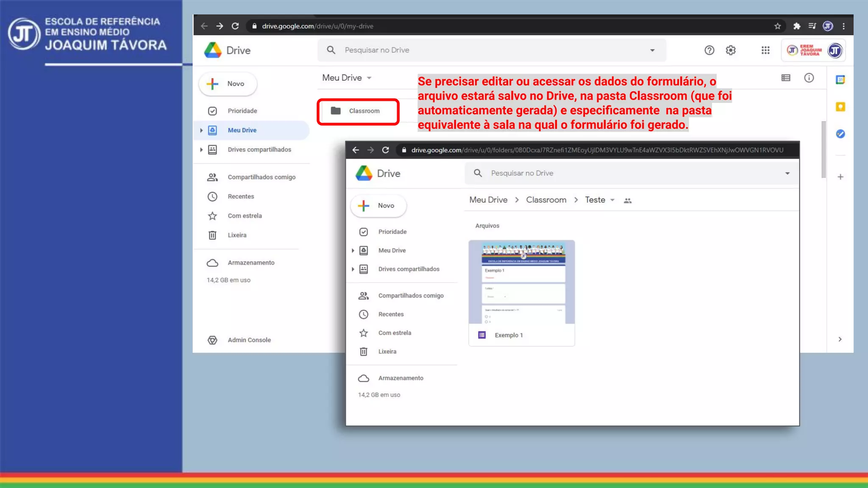This screenshot has height=488, width=868.
Task: Open the account avatar in the Drive header
Action: tap(835, 51)
